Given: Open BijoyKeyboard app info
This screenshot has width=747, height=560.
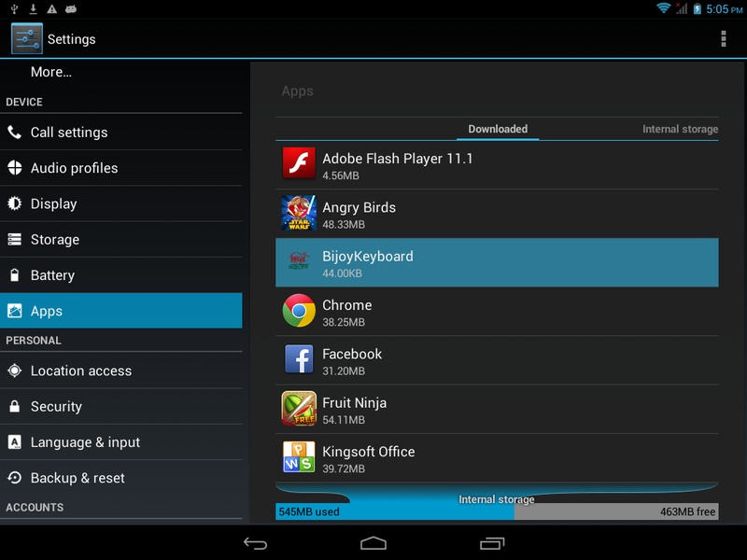Looking at the screenshot, I should click(x=497, y=262).
